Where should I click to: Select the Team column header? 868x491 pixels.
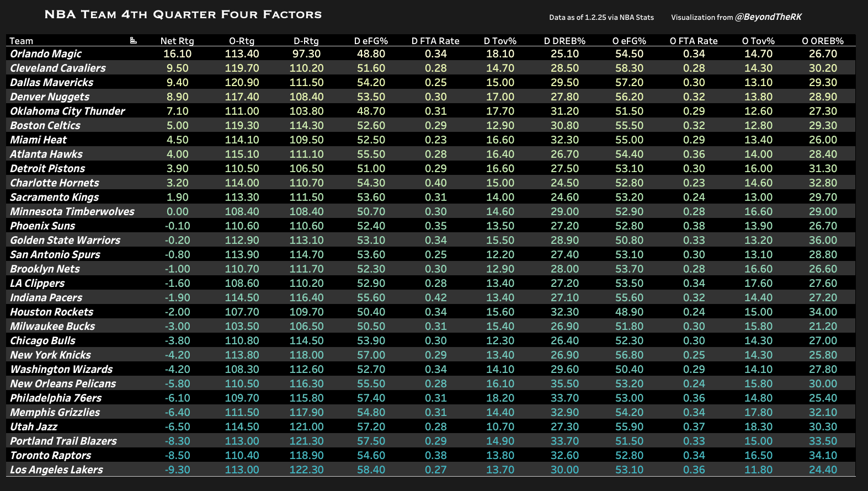pos(22,41)
